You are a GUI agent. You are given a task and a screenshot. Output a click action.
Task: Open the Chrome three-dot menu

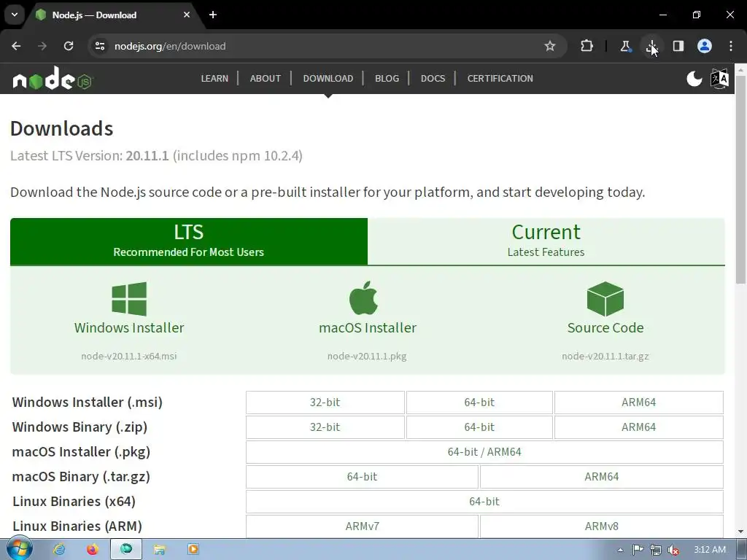pos(731,46)
